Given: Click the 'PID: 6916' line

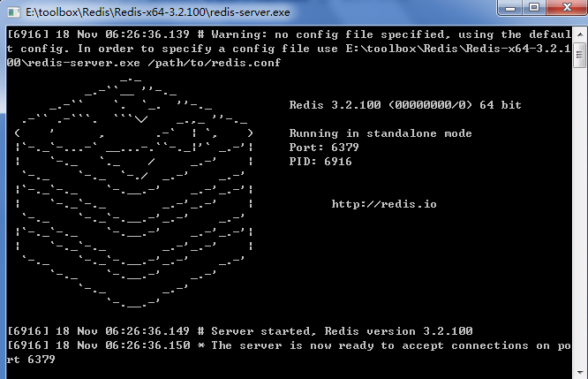Looking at the screenshot, I should point(320,162).
